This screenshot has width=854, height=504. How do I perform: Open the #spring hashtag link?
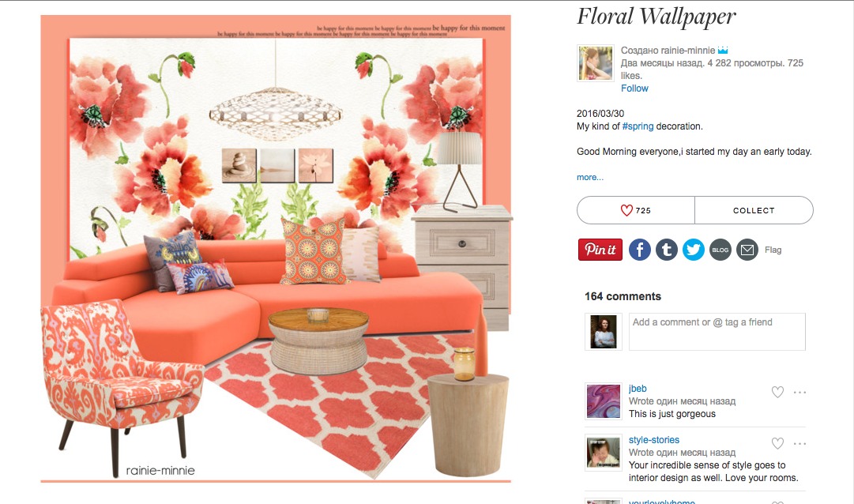pyautogui.click(x=638, y=126)
